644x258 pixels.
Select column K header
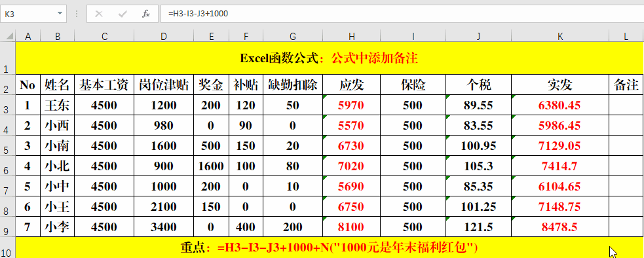click(x=560, y=37)
